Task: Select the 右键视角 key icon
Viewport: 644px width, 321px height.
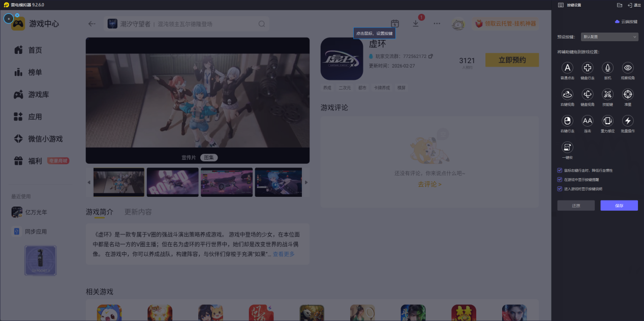Action: click(x=567, y=94)
